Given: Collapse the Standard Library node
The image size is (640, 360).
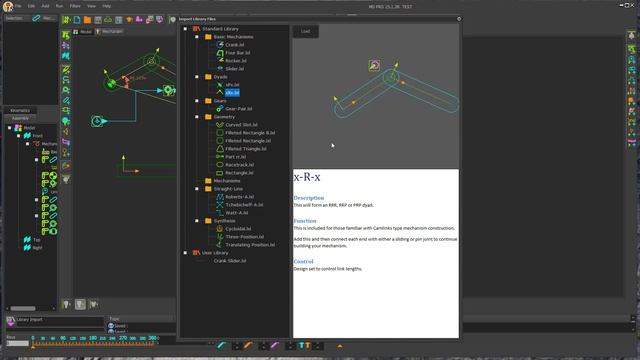Looking at the screenshot, I should pyautogui.click(x=185, y=29).
